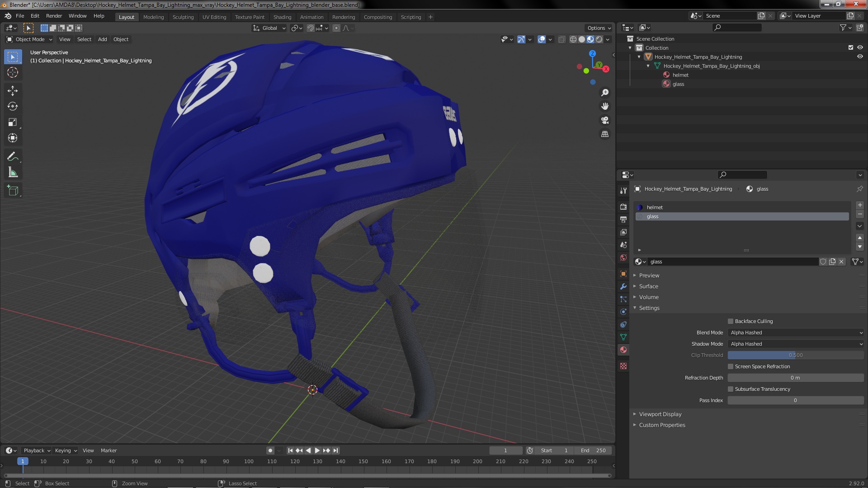This screenshot has width=868, height=488.
Task: Collapse the Settings panel
Action: (x=649, y=308)
